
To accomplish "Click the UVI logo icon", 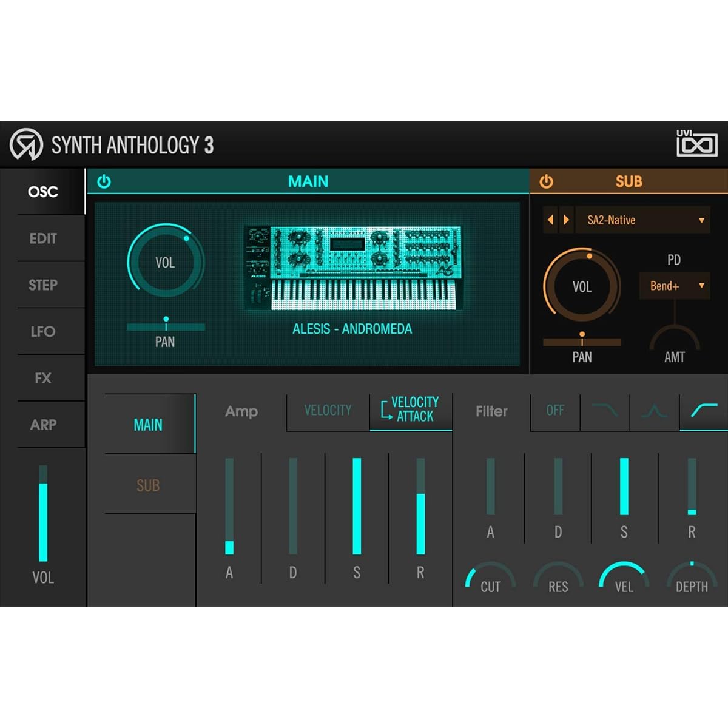I will click(697, 144).
